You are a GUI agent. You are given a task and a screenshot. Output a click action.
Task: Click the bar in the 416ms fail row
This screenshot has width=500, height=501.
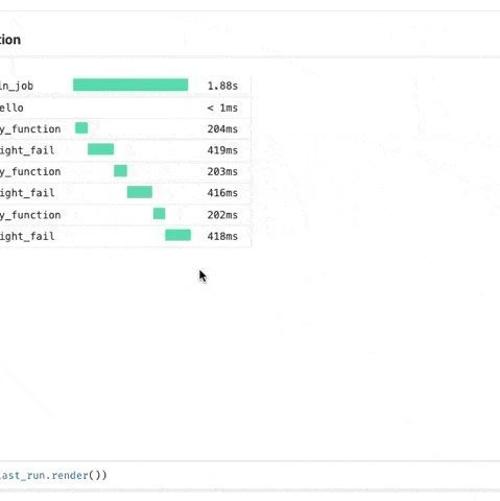(x=140, y=192)
